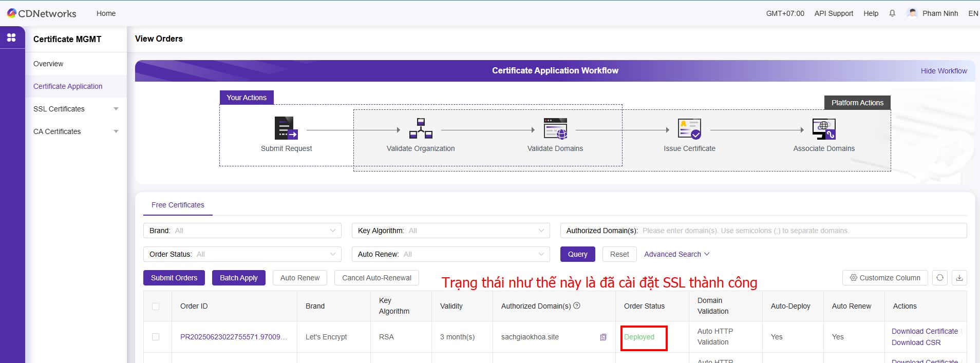The image size is (980, 363).
Task: Copy the sachgiaokhoa.site domain icon
Action: point(603,337)
